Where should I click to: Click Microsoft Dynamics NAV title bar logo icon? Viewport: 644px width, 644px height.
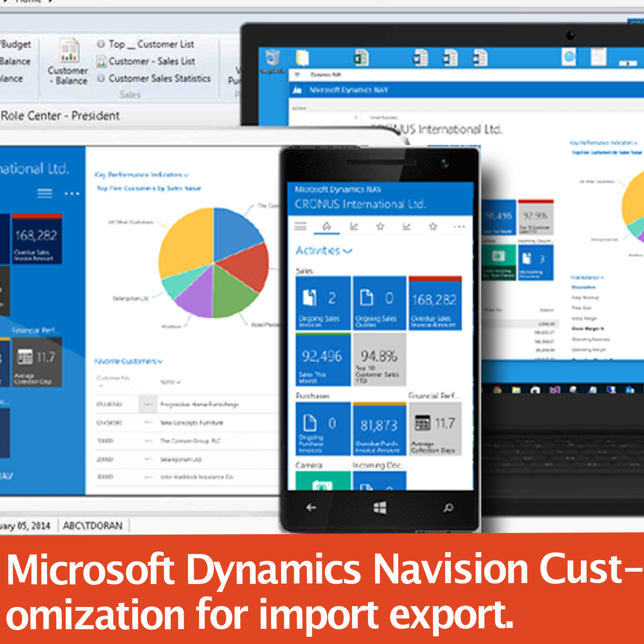coord(297,90)
